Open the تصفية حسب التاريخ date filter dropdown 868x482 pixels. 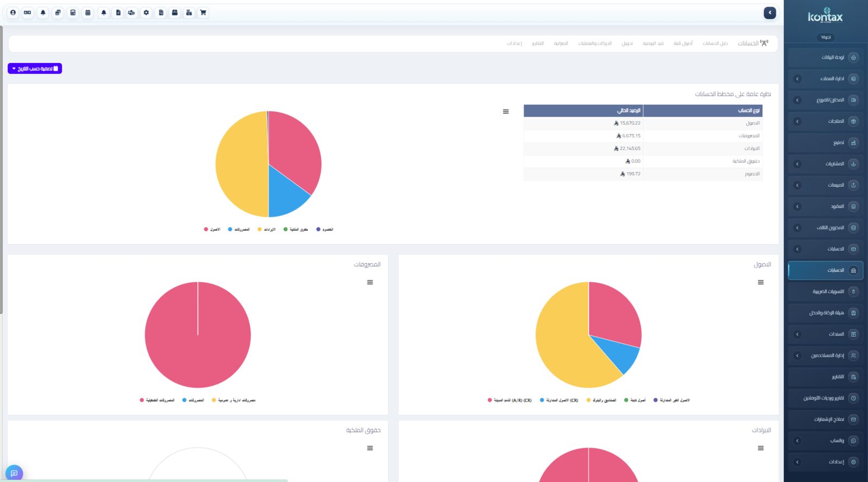[35, 68]
